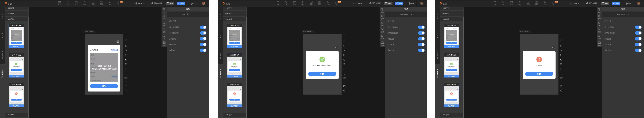Viewport: 644px width, 118px height.
Task: Collapse 内置页样式 section in left screenshot
Action: 188,14
